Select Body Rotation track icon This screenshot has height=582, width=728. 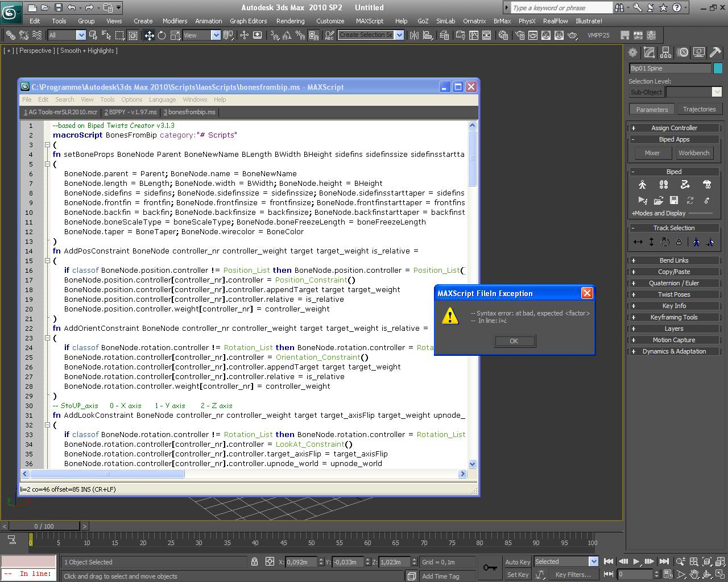(665, 242)
